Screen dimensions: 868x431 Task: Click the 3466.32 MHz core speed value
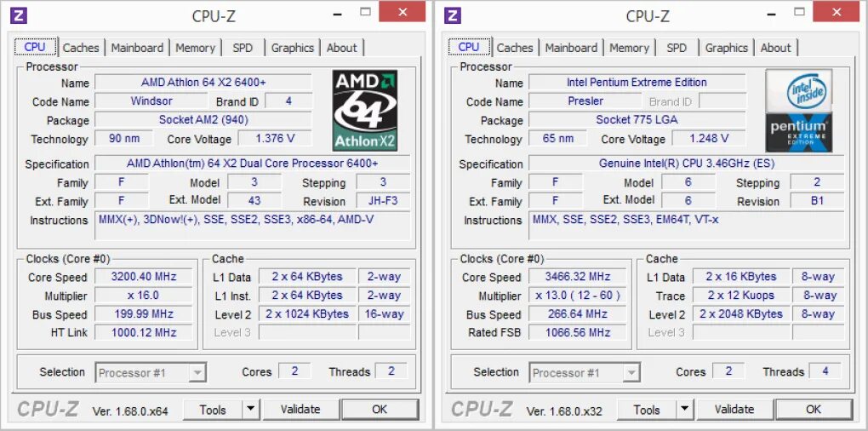click(x=577, y=277)
